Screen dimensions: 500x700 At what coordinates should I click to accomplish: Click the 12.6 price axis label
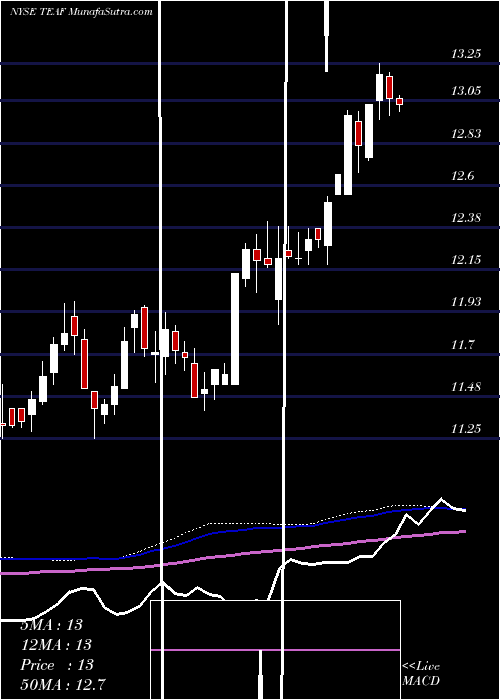[462, 175]
